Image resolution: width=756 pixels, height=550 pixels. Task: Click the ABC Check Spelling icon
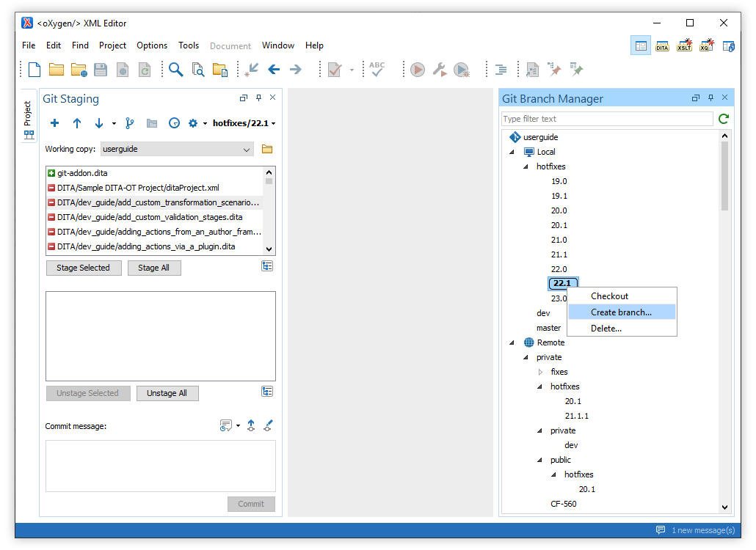pyautogui.click(x=377, y=69)
